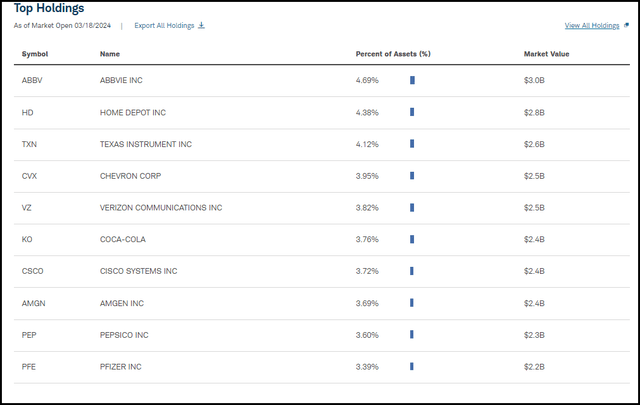Click the $2.8B market value

click(534, 113)
